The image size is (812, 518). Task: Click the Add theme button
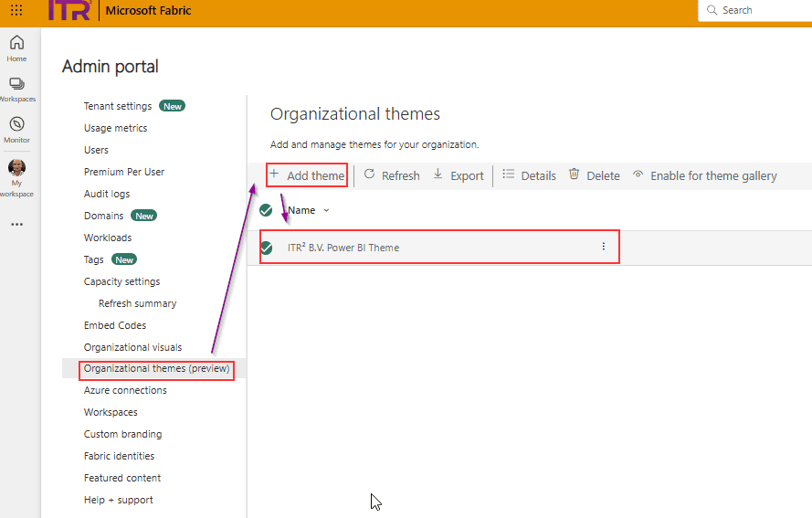click(307, 175)
